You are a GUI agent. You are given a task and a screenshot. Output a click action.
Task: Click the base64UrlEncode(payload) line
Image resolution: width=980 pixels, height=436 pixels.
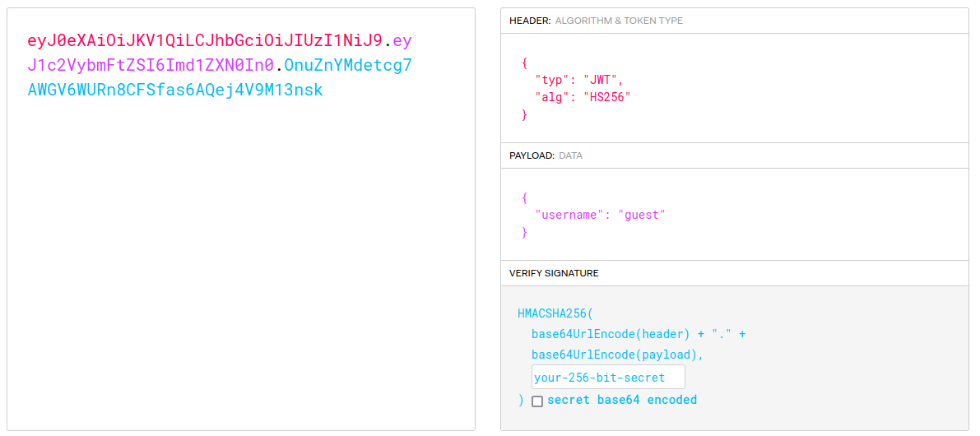point(617,355)
